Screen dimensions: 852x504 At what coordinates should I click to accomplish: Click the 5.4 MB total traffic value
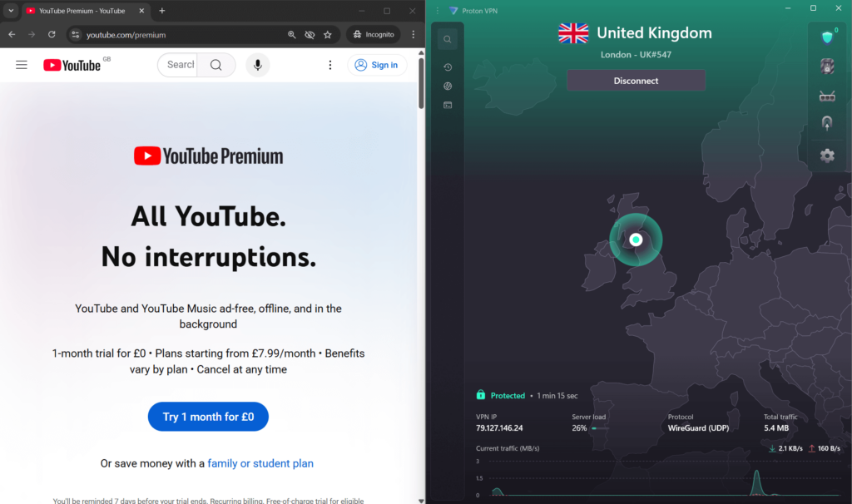point(776,428)
